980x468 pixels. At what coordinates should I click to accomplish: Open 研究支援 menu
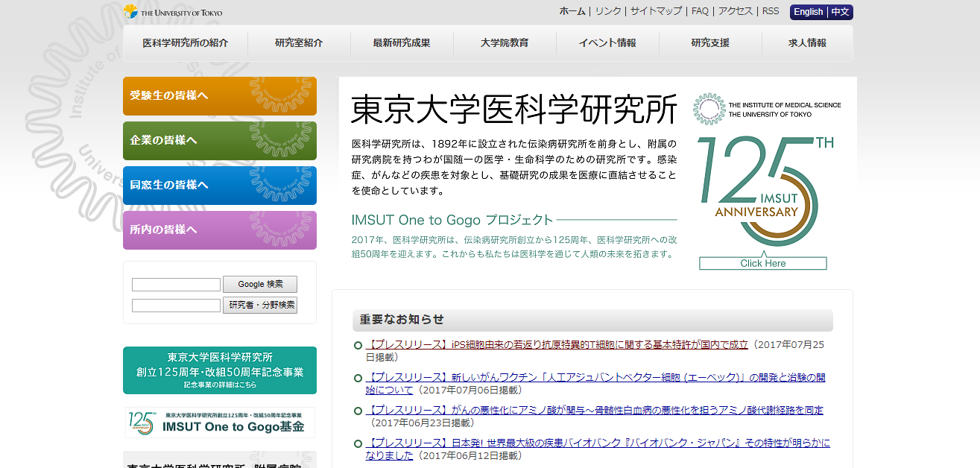click(x=710, y=43)
